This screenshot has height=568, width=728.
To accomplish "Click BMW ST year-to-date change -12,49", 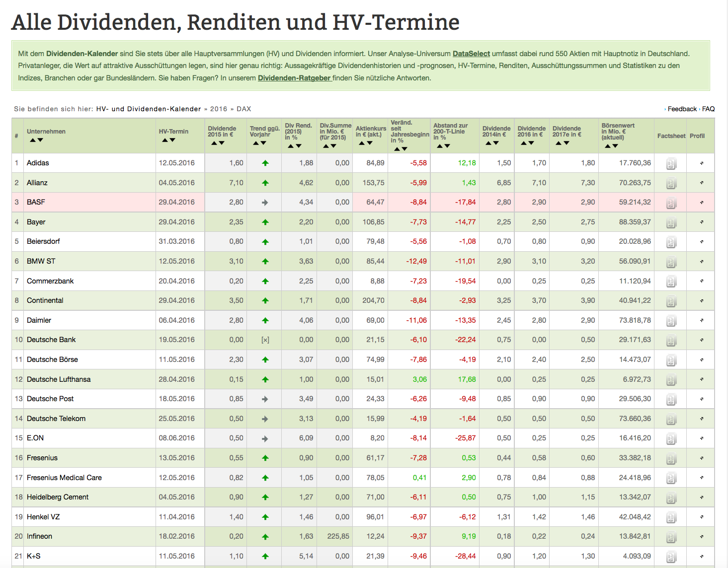I will 416,261.
